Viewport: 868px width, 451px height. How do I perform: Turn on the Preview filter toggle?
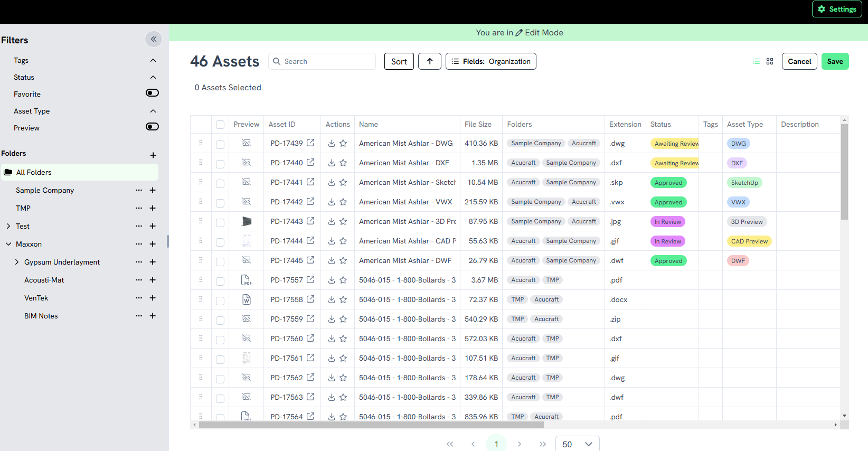(152, 127)
